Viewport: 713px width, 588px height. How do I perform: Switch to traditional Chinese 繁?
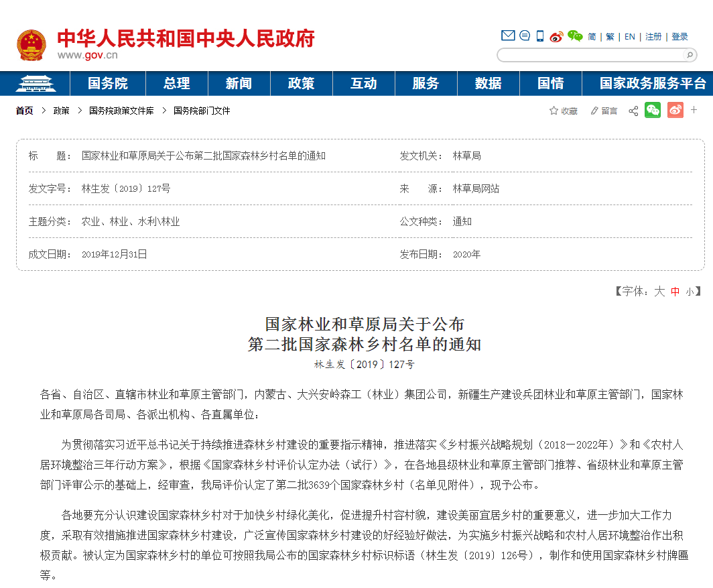click(610, 36)
